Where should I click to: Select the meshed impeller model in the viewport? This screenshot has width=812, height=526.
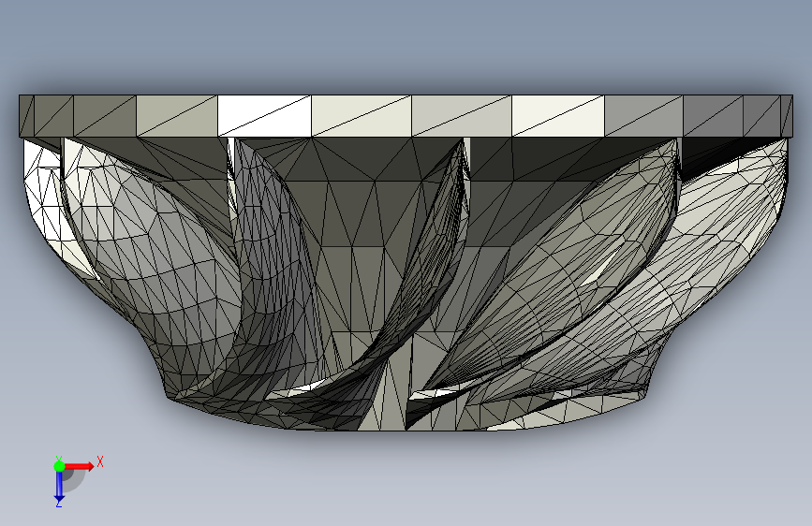(x=406, y=262)
